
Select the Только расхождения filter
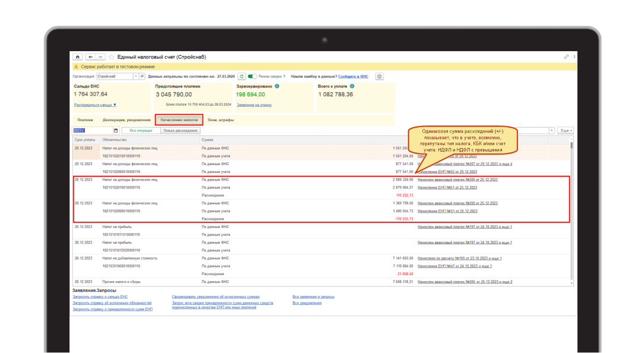point(181,130)
